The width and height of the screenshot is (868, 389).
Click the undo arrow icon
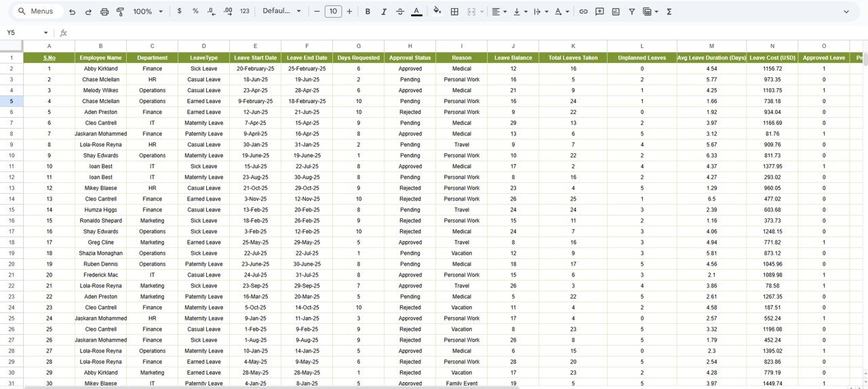[72, 12]
